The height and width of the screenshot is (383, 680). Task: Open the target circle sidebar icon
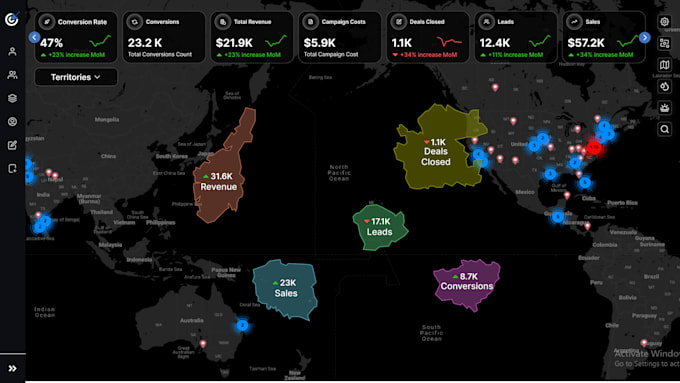point(12,122)
